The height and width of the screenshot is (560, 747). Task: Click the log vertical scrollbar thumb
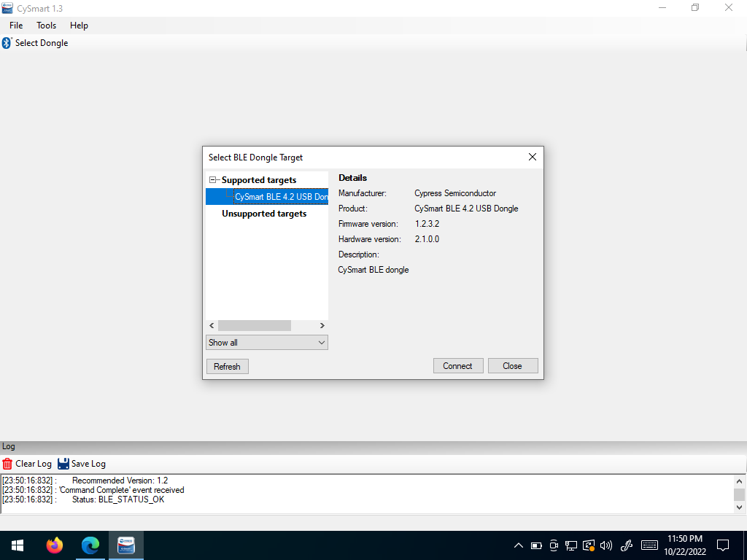pyautogui.click(x=740, y=494)
